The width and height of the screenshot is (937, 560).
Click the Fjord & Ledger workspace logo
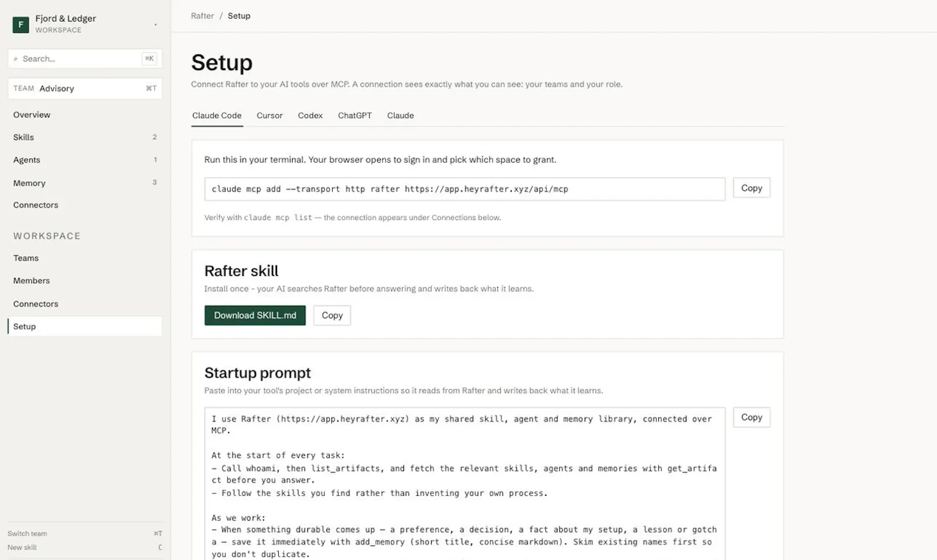click(20, 25)
